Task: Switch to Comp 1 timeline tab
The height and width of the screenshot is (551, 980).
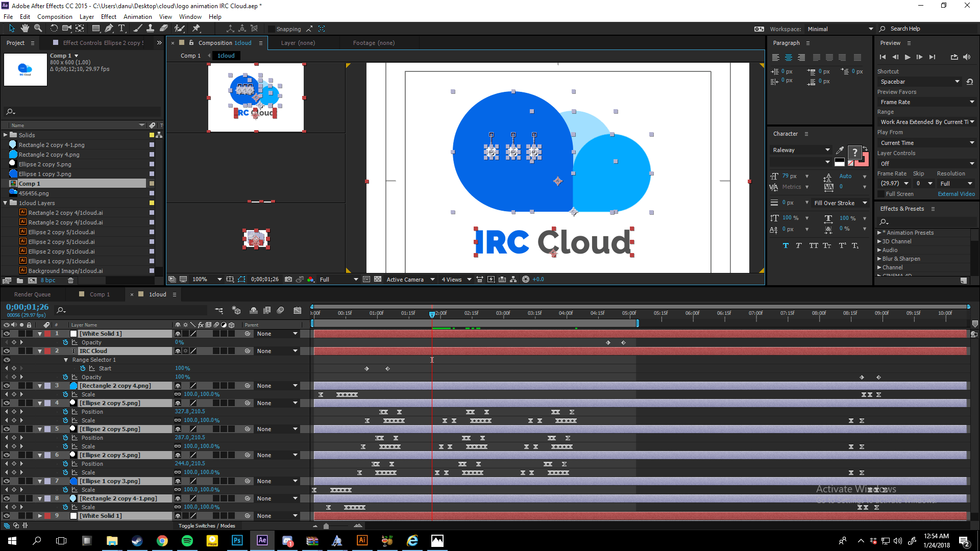Action: point(100,294)
